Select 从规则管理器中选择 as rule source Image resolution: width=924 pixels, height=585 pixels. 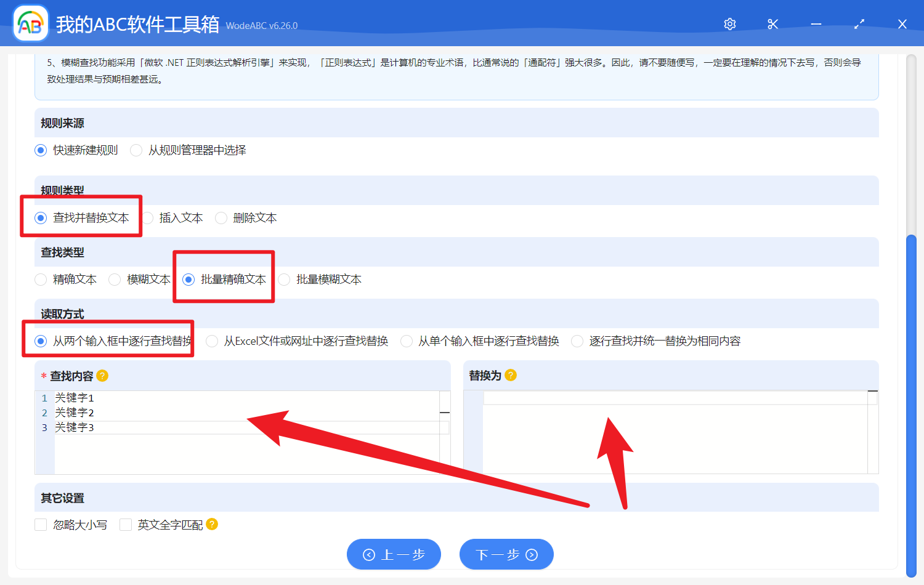click(x=136, y=150)
